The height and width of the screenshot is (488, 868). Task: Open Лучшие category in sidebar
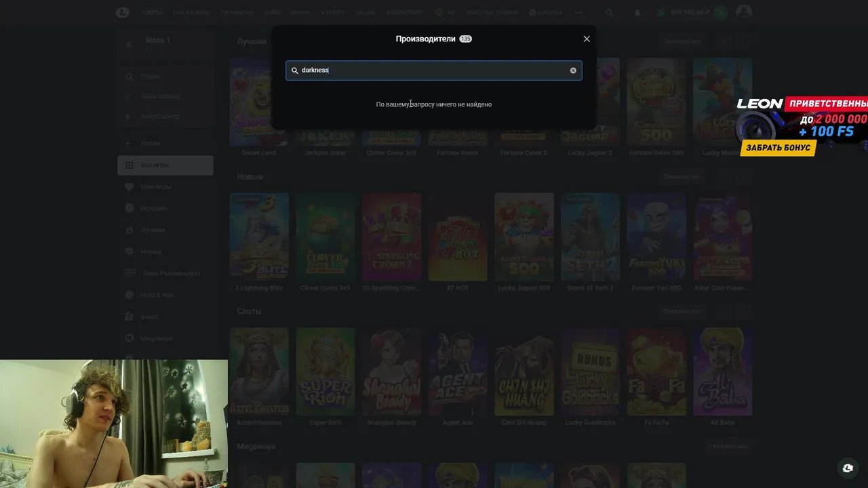(165, 230)
